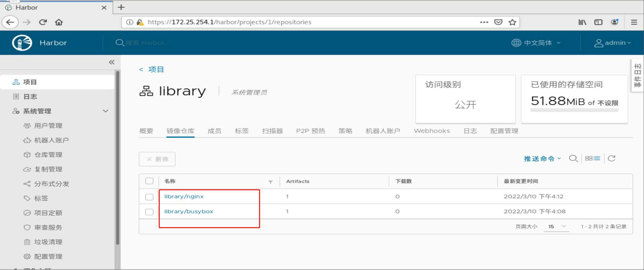644x270 pixels.
Task: Click the search magnifier in repository toolbar
Action: click(573, 158)
